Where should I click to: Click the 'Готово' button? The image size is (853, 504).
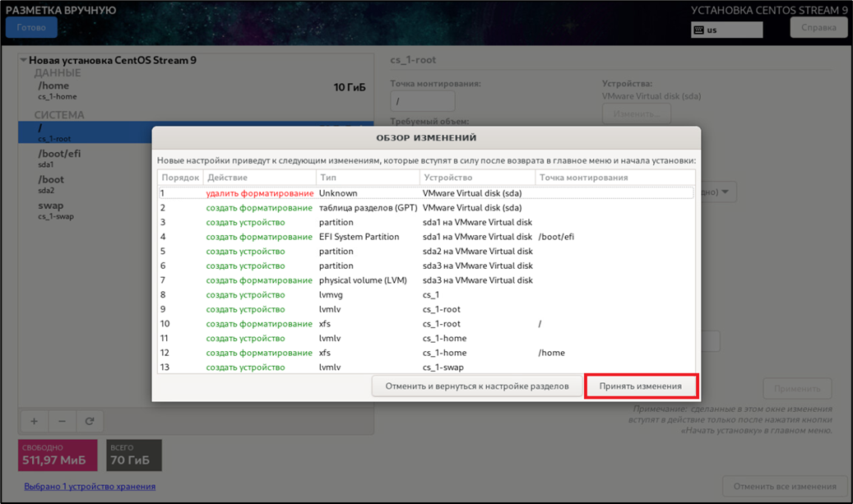[31, 27]
